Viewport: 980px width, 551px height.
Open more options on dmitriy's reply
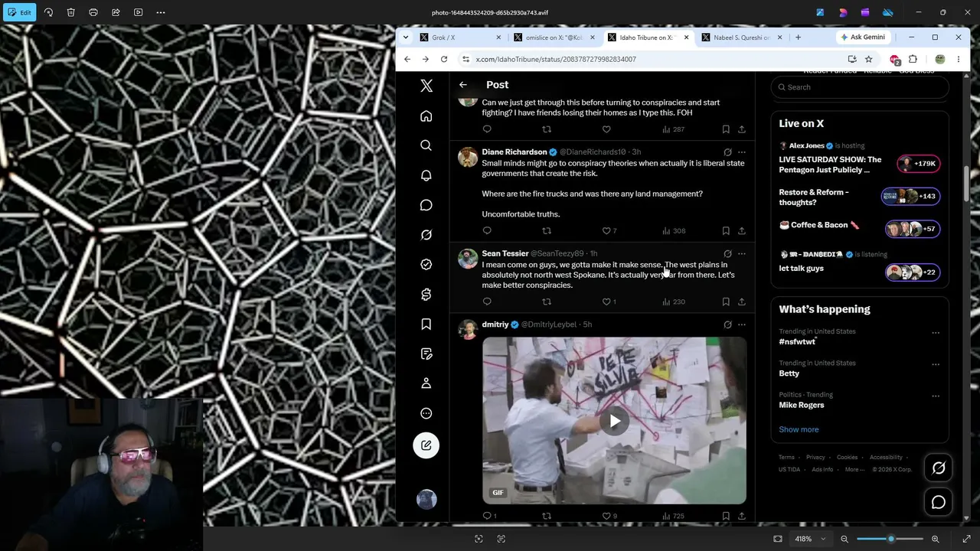coord(741,324)
